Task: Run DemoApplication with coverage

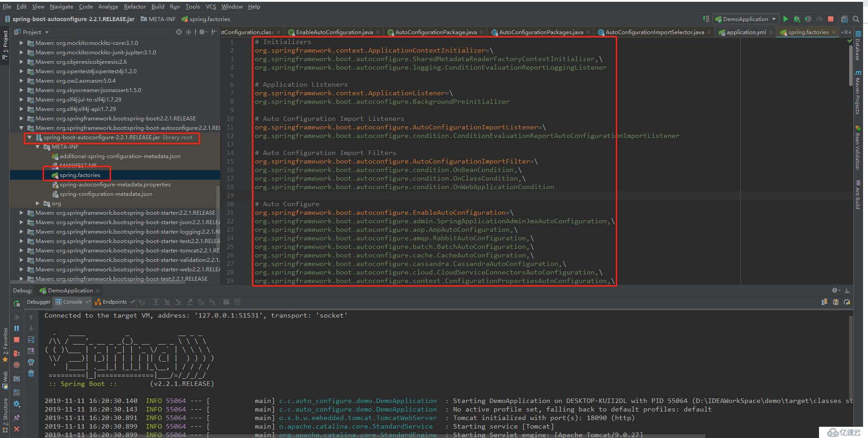Action: coord(808,19)
